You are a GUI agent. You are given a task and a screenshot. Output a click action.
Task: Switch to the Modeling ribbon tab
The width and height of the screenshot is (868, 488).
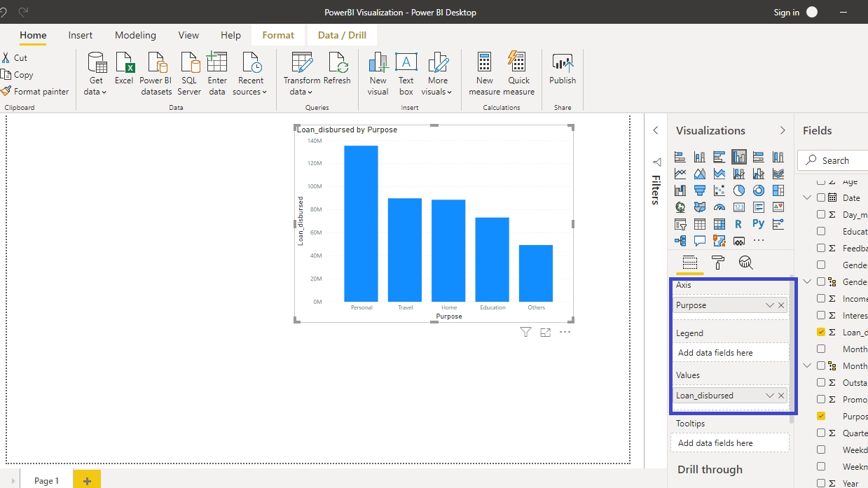pyautogui.click(x=135, y=35)
